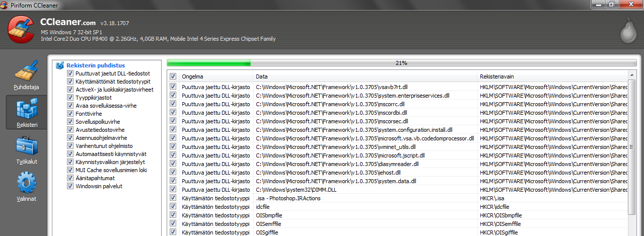Click the Piriform pear logo
The width and height of the screenshot is (644, 236).
[x=627, y=30]
